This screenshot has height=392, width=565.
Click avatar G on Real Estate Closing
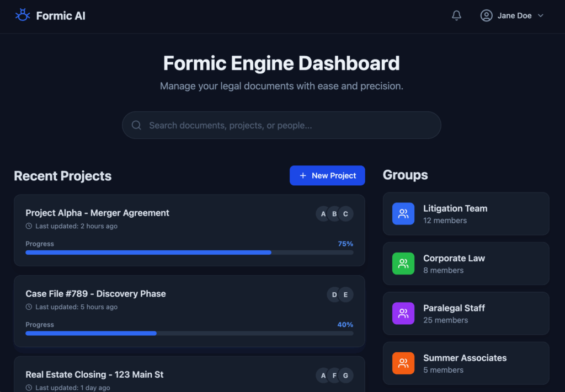(346, 376)
